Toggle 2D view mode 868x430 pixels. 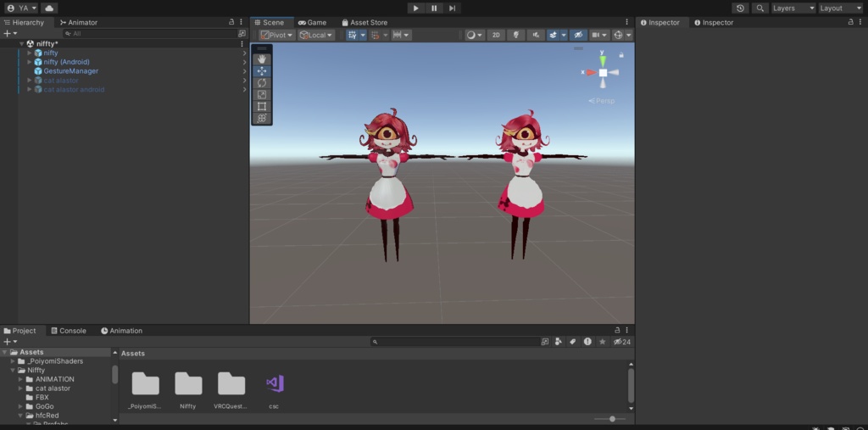[x=496, y=35]
